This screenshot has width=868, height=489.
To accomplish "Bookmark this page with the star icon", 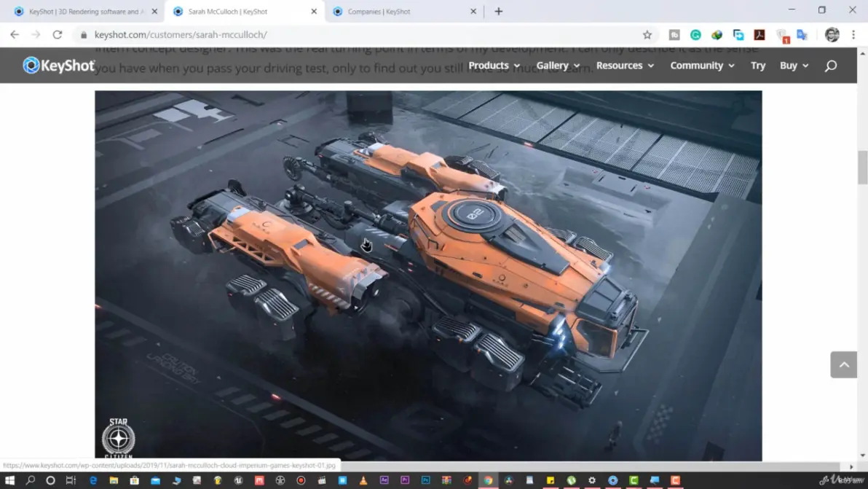I will pos(647,35).
